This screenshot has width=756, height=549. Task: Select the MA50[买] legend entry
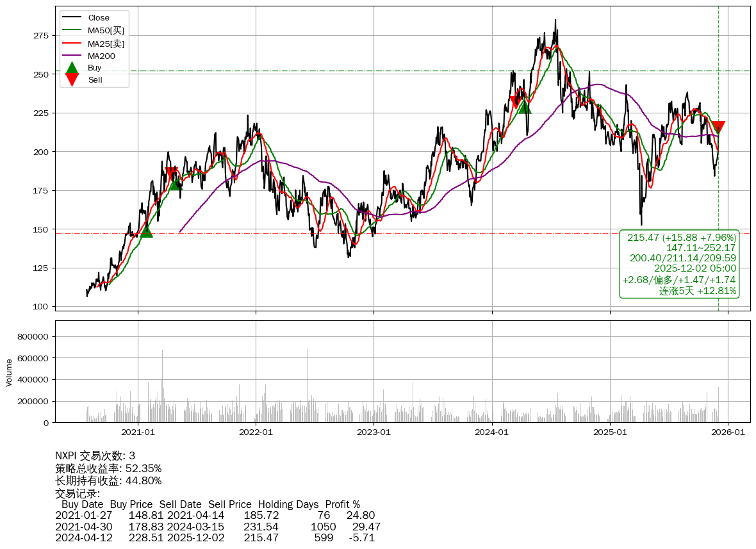pyautogui.click(x=106, y=30)
